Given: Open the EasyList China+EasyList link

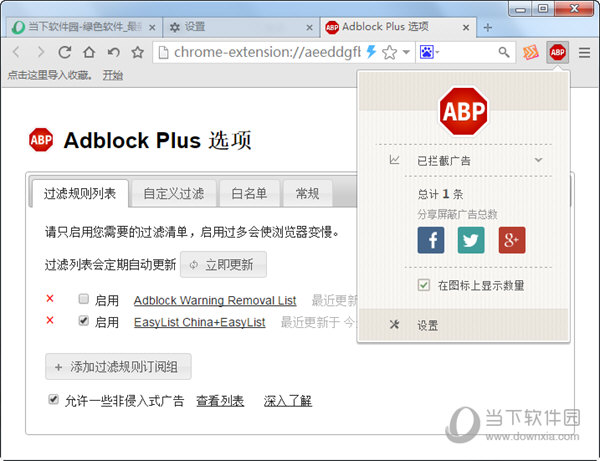Looking at the screenshot, I should [199, 323].
